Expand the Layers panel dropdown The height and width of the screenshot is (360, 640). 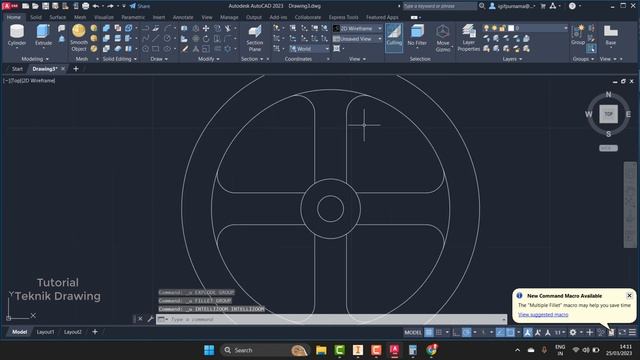pos(512,59)
